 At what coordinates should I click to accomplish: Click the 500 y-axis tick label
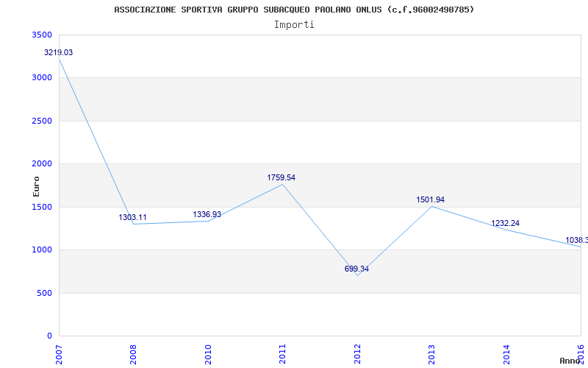point(45,293)
